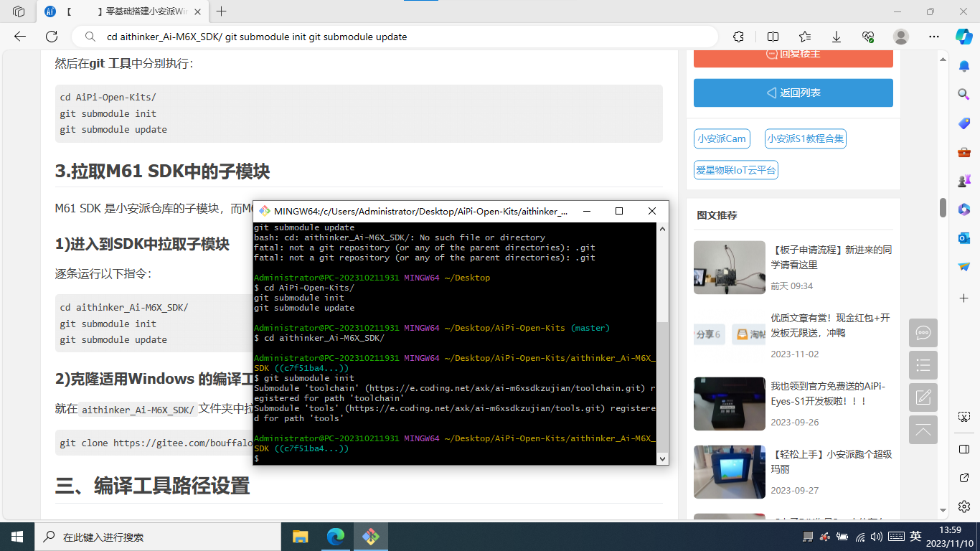Screen dimensions: 980x551
Task: Launch Copilot from the Edge toolbar
Action: click(x=963, y=37)
